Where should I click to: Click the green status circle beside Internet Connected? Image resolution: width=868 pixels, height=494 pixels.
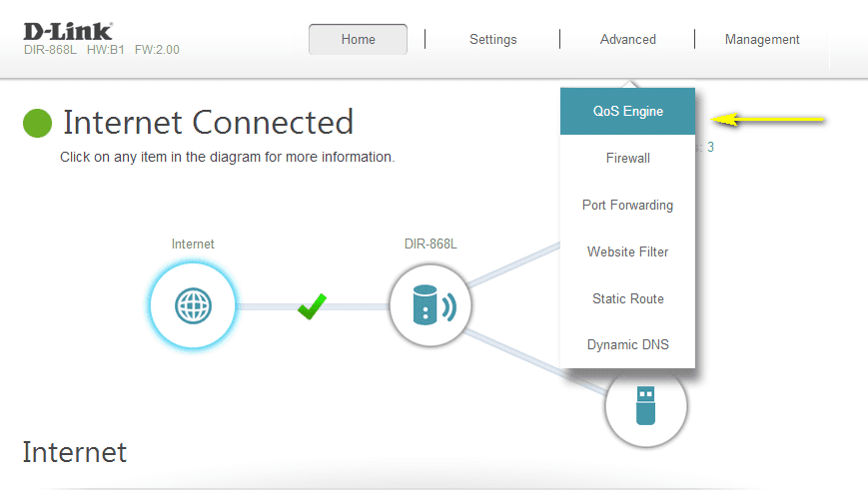coord(37,123)
